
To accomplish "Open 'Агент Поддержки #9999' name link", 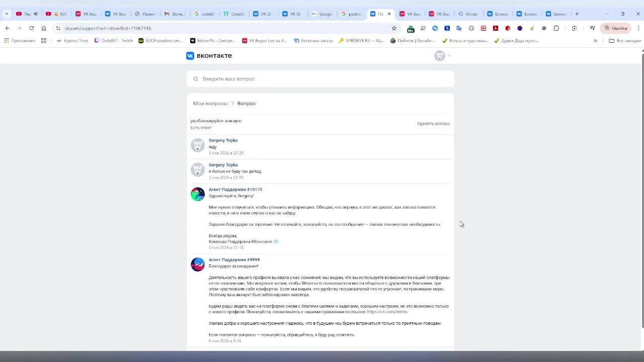I will click(234, 260).
